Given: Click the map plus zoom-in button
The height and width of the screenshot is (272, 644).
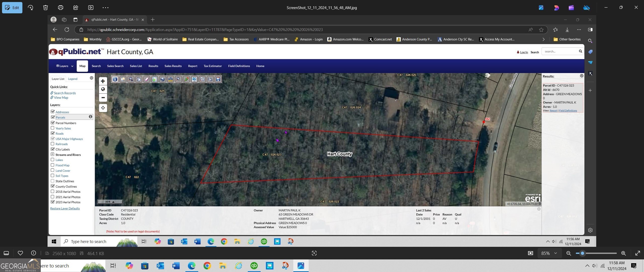Looking at the screenshot, I should tap(103, 81).
